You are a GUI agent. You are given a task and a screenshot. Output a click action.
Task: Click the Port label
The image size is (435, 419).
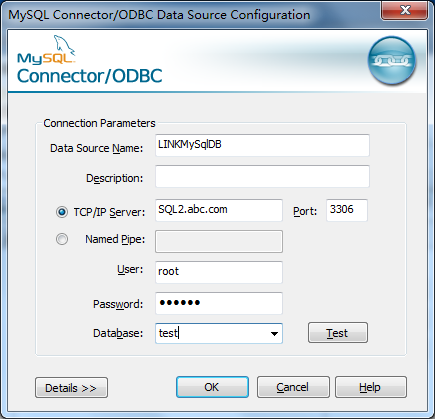click(305, 211)
